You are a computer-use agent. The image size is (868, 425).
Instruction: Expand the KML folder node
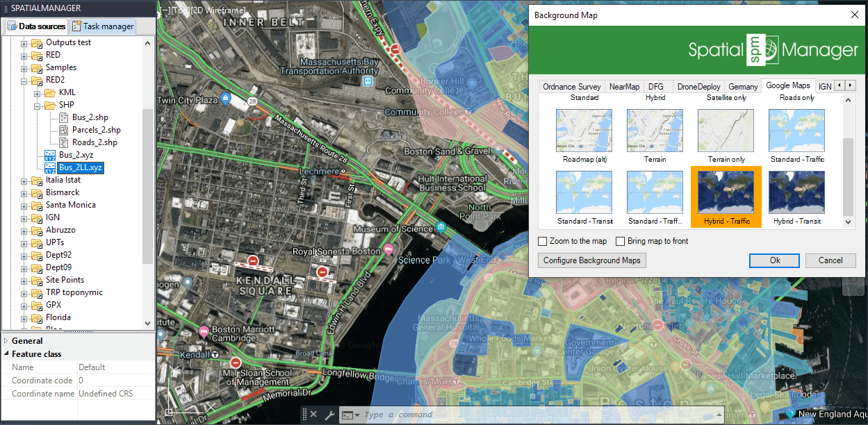(37, 92)
